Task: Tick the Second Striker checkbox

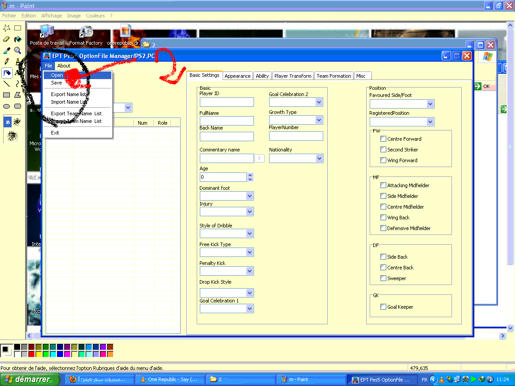Action: tap(383, 149)
